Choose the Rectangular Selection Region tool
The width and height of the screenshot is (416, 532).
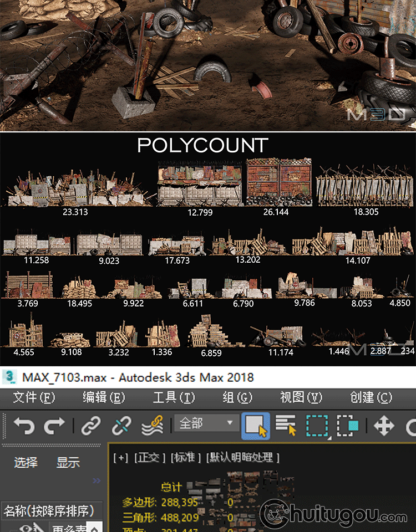(317, 426)
